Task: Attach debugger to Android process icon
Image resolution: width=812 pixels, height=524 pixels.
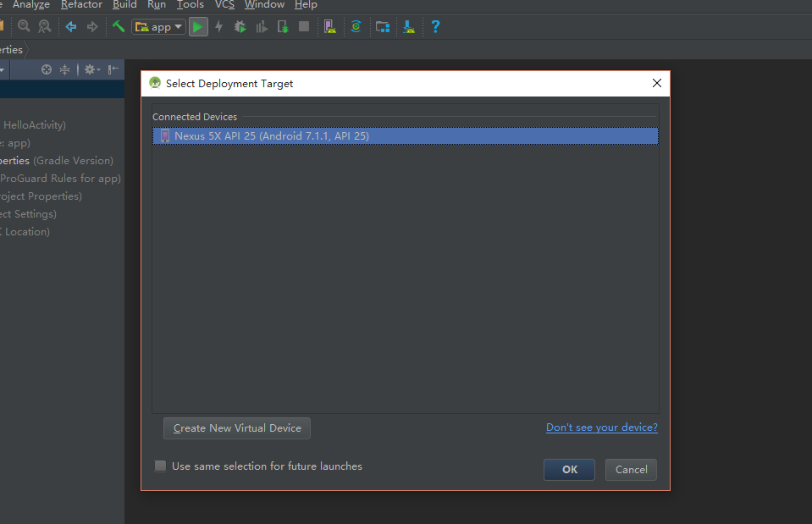Action: [x=283, y=26]
